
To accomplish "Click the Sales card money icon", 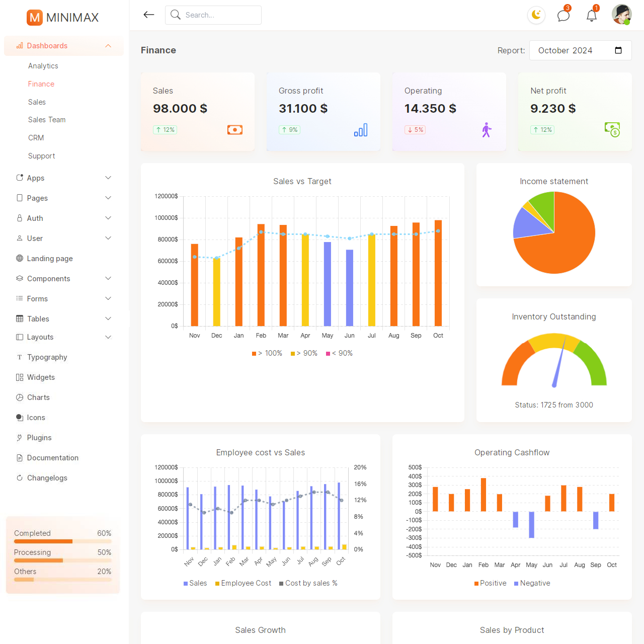I will coord(235,130).
